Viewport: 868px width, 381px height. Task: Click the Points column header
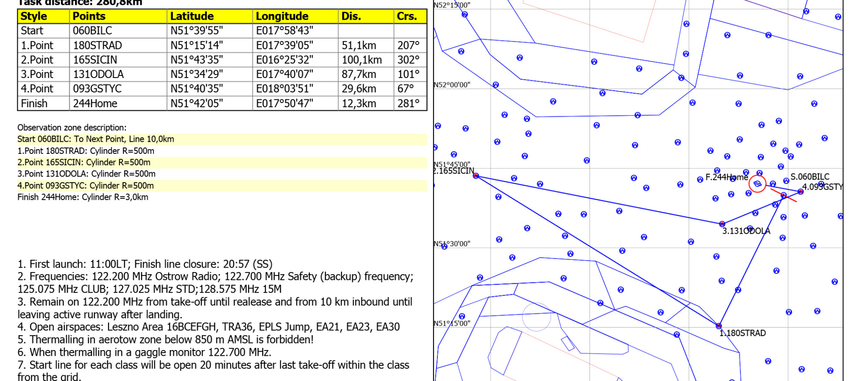pyautogui.click(x=89, y=16)
